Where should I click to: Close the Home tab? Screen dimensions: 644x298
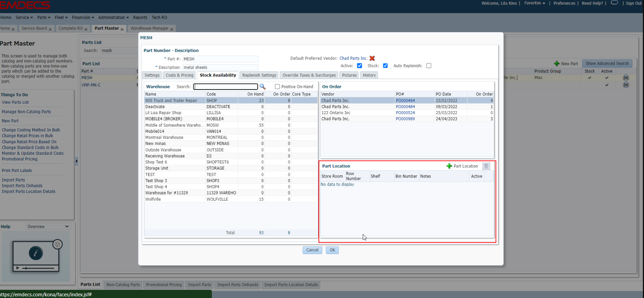[x=13, y=29]
